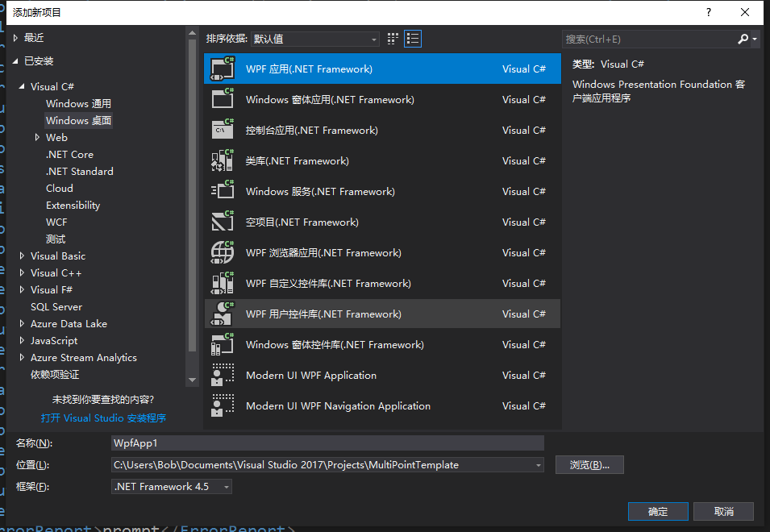The height and width of the screenshot is (532, 770).
Task: Select the 空项目(.NET Framework) template
Action: [339, 222]
